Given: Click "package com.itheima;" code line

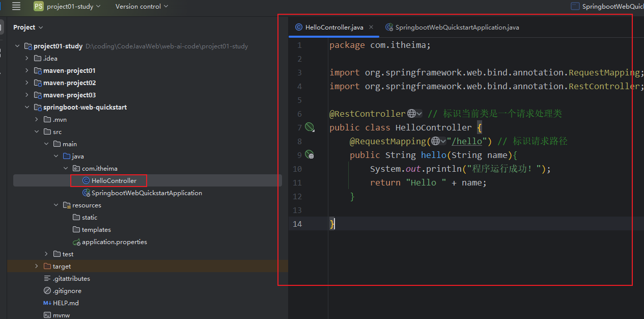Looking at the screenshot, I should coord(380,45).
